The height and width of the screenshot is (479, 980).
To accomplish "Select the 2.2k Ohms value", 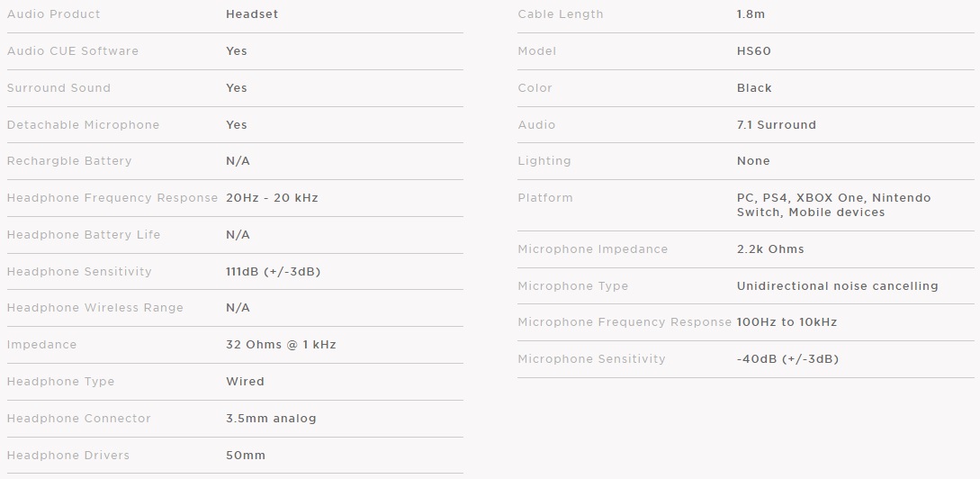I will 770,249.
